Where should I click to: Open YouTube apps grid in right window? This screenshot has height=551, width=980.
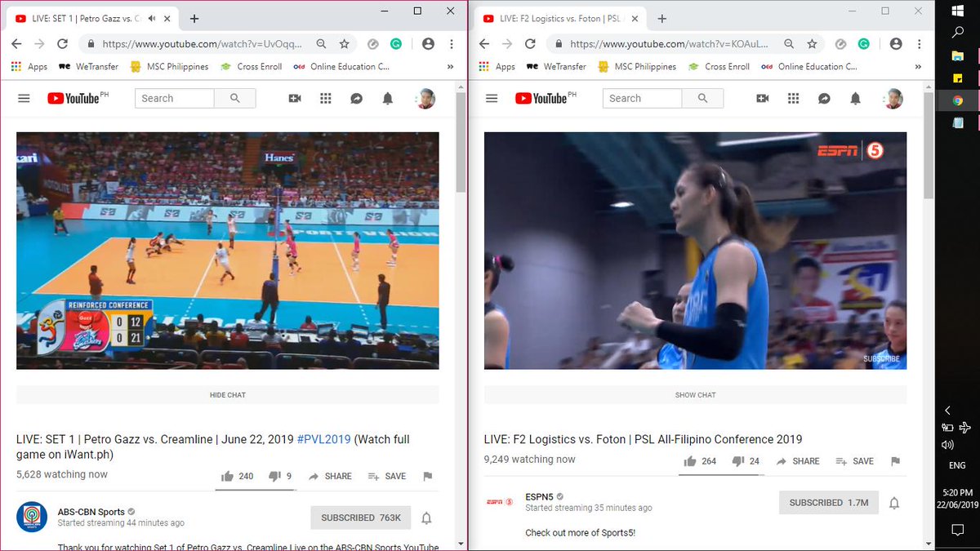(x=793, y=98)
